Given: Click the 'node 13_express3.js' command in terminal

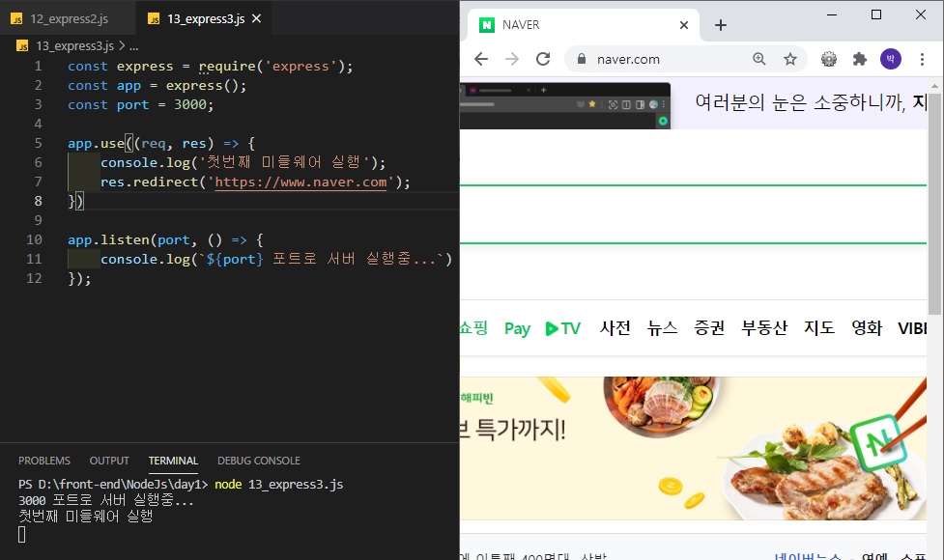Looking at the screenshot, I should click(x=278, y=485).
